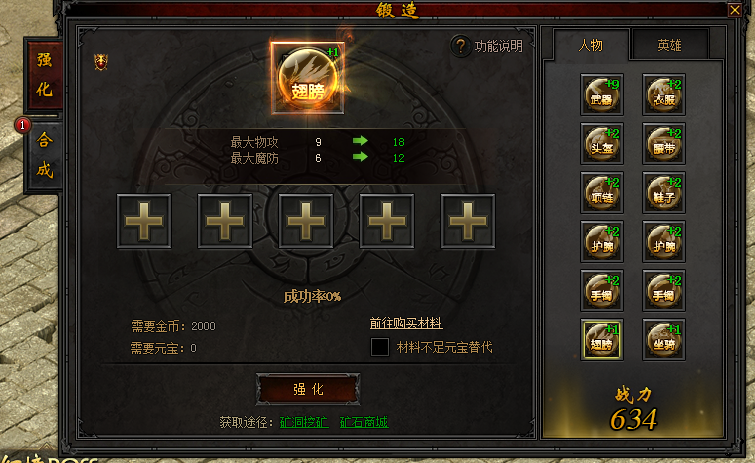Open the 矿洞挖矿 link
The height and width of the screenshot is (463, 755).
coord(304,422)
